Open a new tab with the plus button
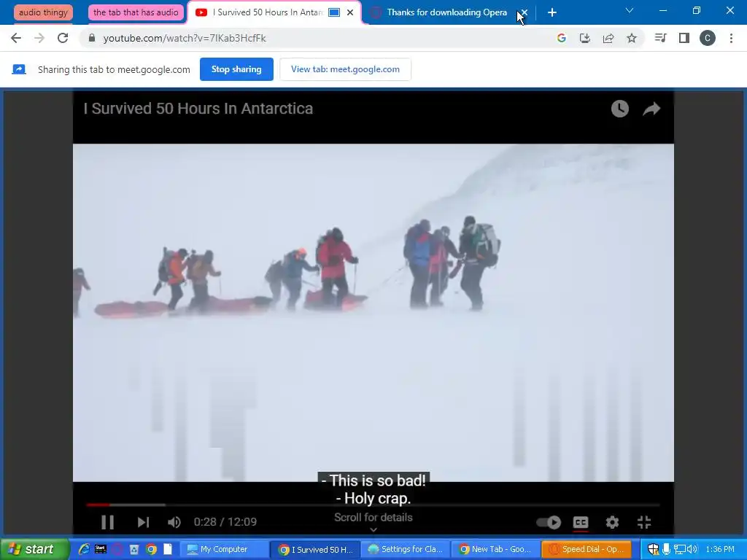This screenshot has height=560, width=747. pos(552,12)
